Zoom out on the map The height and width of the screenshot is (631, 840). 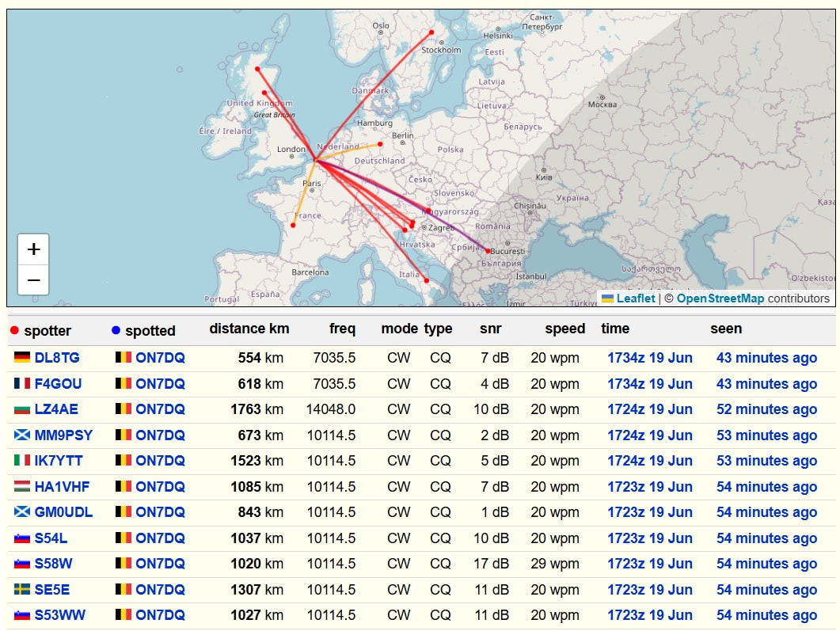coord(33,279)
